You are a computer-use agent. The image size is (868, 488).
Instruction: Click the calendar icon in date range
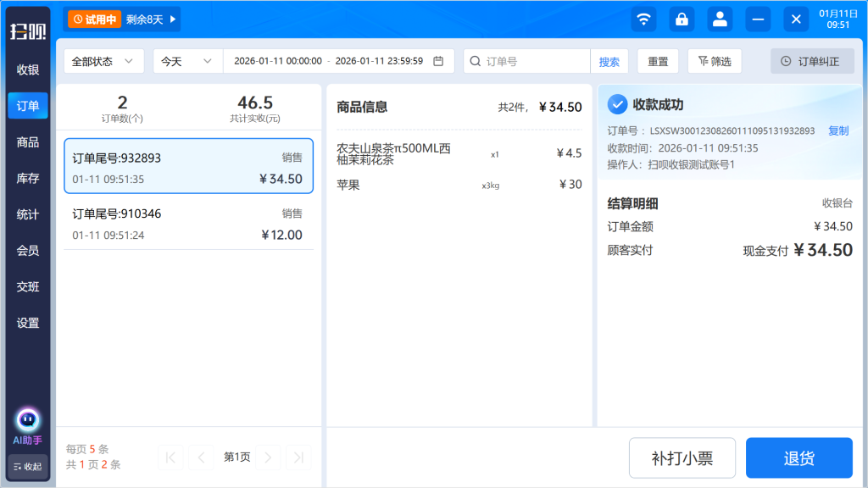438,61
